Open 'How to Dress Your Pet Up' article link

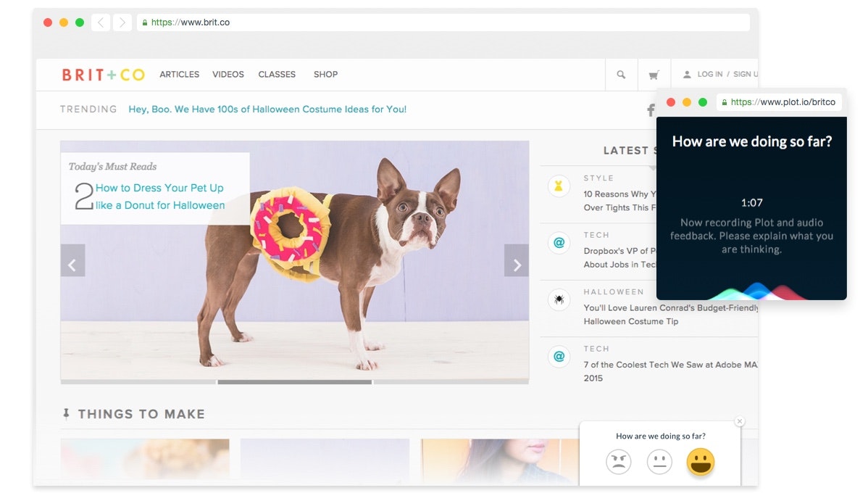(x=160, y=196)
